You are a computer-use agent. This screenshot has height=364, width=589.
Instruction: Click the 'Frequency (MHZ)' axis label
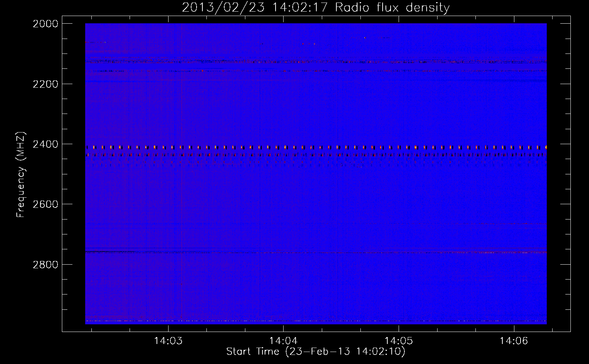(21, 175)
